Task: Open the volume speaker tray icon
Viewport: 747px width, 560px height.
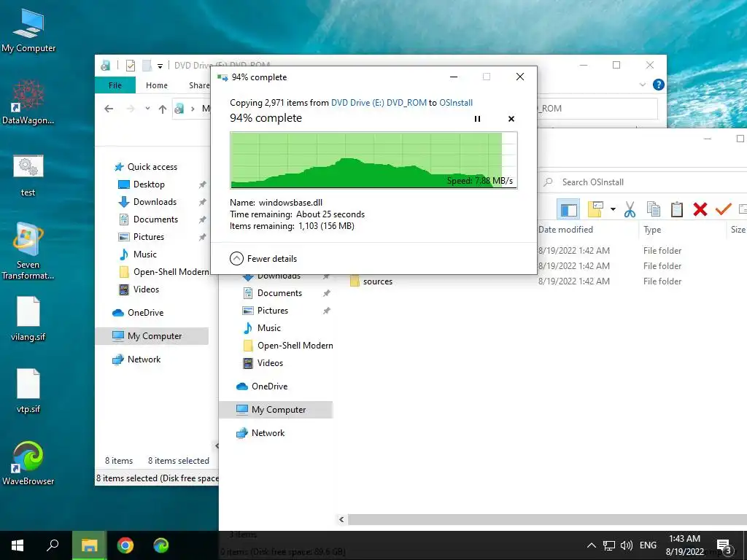Action: [x=626, y=545]
